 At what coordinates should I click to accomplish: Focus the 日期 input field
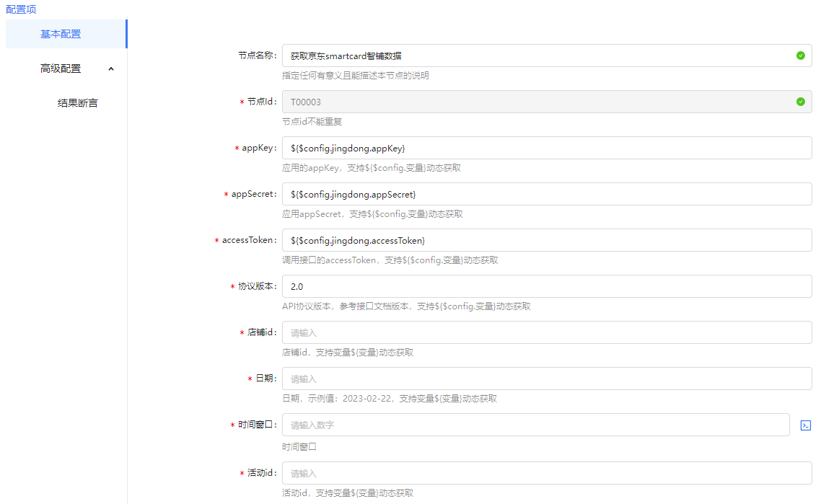546,379
